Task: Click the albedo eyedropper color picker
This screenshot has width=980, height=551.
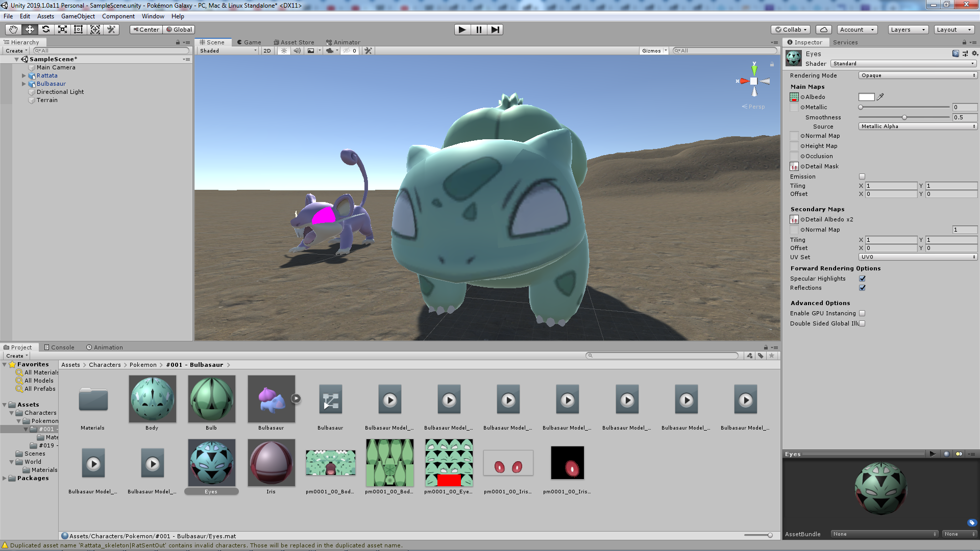Action: tap(880, 97)
